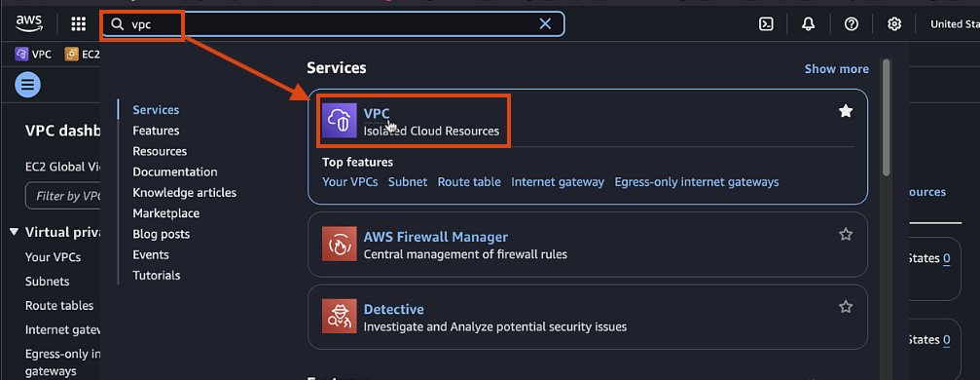The height and width of the screenshot is (380, 980).
Task: Open Detective service result title
Action: point(394,309)
